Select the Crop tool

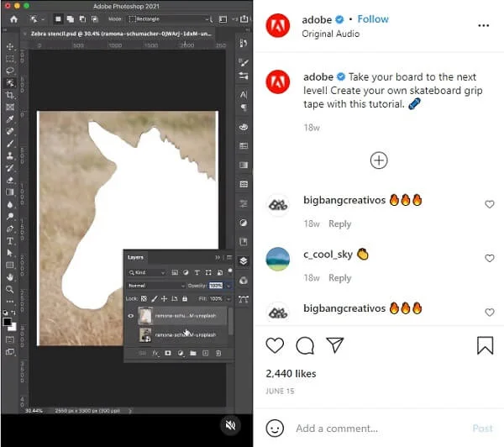(x=10, y=95)
